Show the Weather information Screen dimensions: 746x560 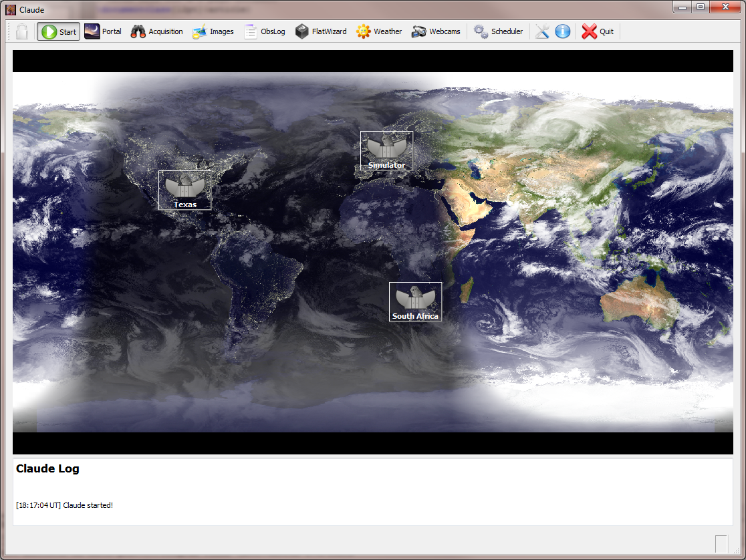coord(379,31)
